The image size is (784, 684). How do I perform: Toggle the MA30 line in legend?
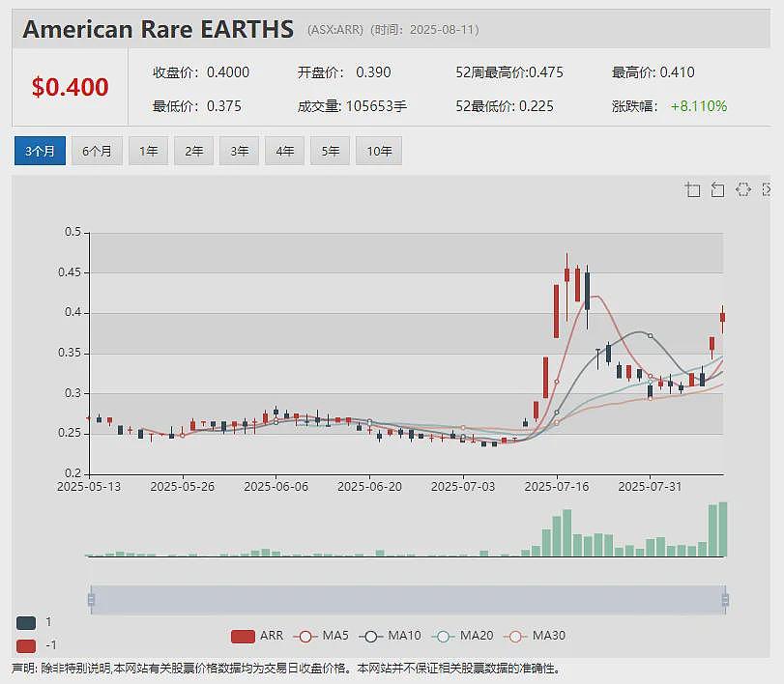(535, 636)
